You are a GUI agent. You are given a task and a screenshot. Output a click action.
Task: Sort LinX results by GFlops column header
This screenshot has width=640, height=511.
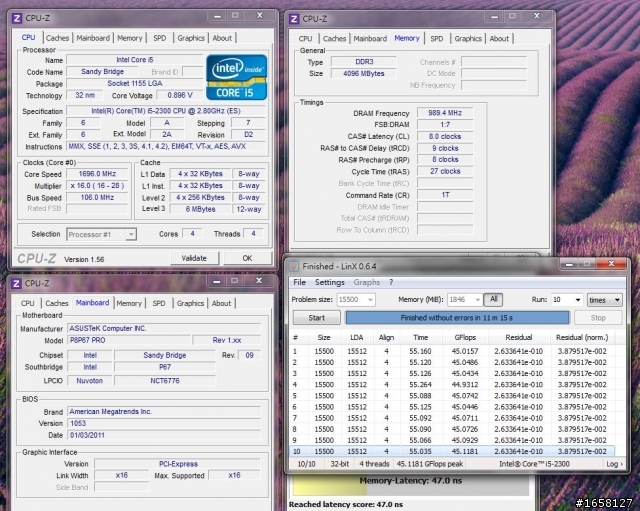[x=465, y=337]
